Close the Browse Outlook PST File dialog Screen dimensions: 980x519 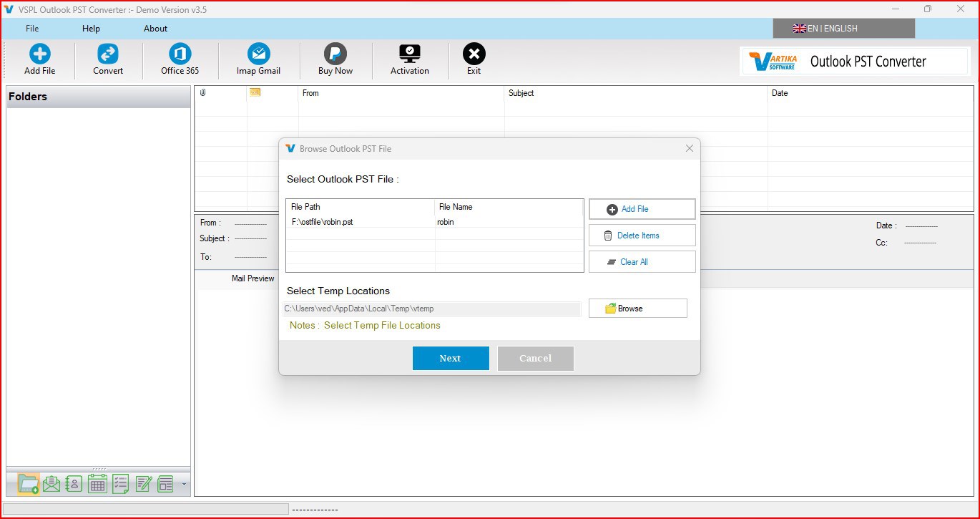coord(690,148)
